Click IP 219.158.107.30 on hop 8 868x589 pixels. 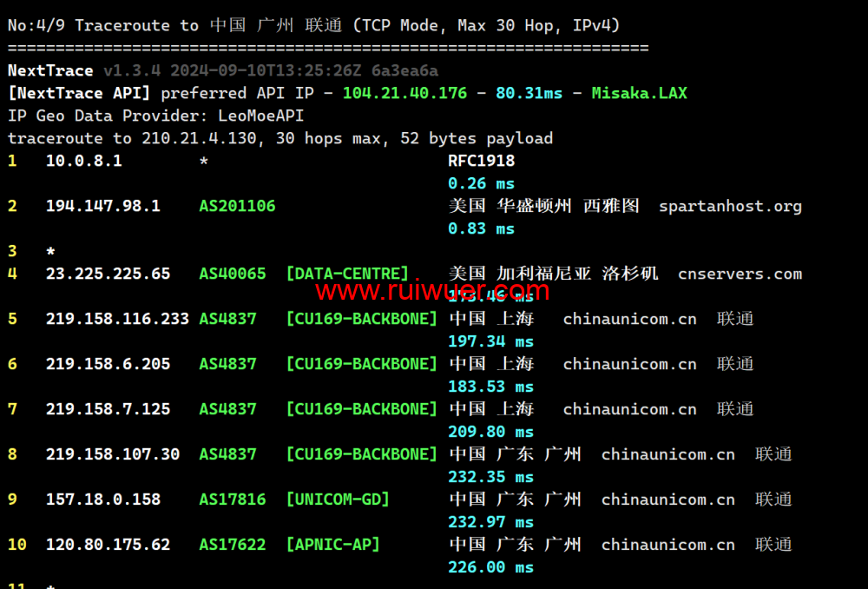(x=113, y=454)
